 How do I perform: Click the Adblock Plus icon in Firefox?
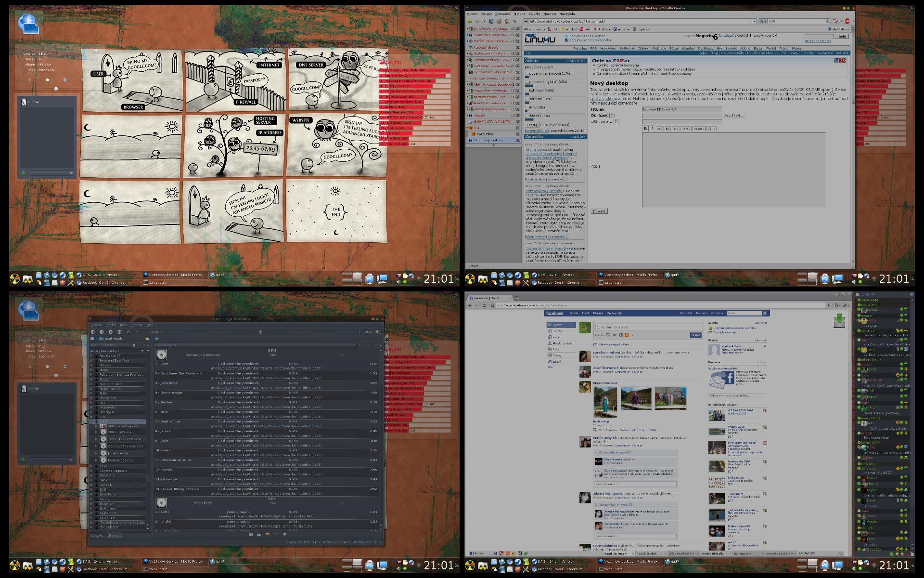click(847, 21)
